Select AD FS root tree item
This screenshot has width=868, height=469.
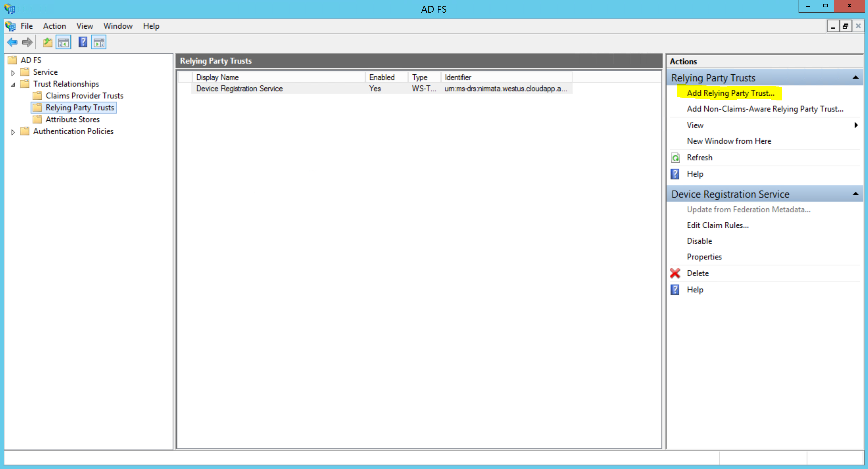click(31, 60)
